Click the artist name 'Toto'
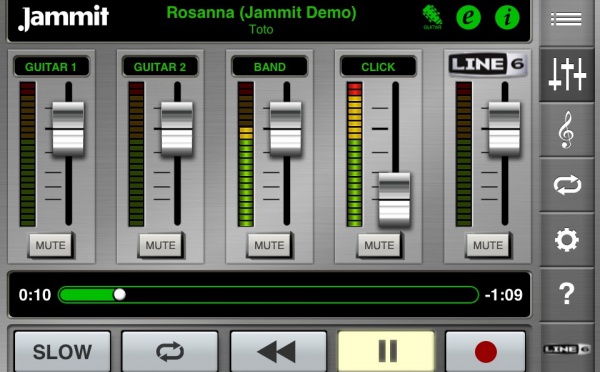 pos(261,29)
